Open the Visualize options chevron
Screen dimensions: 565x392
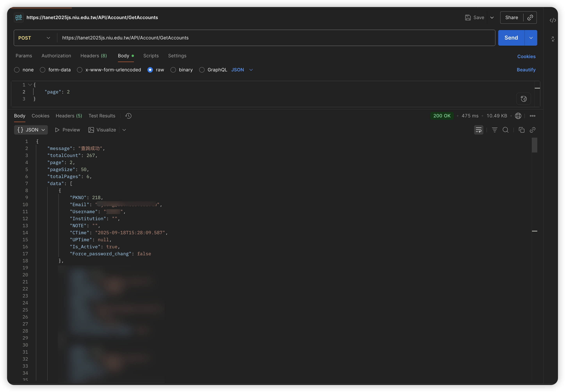click(124, 130)
